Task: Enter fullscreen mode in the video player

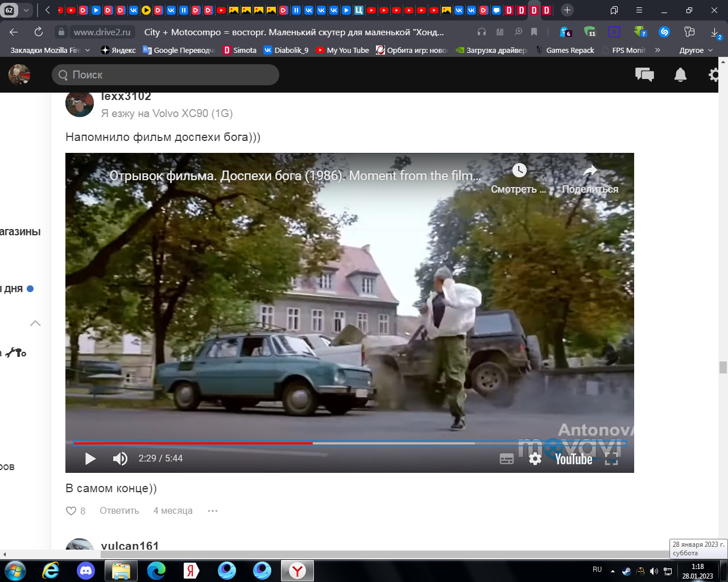Action: 611,459
